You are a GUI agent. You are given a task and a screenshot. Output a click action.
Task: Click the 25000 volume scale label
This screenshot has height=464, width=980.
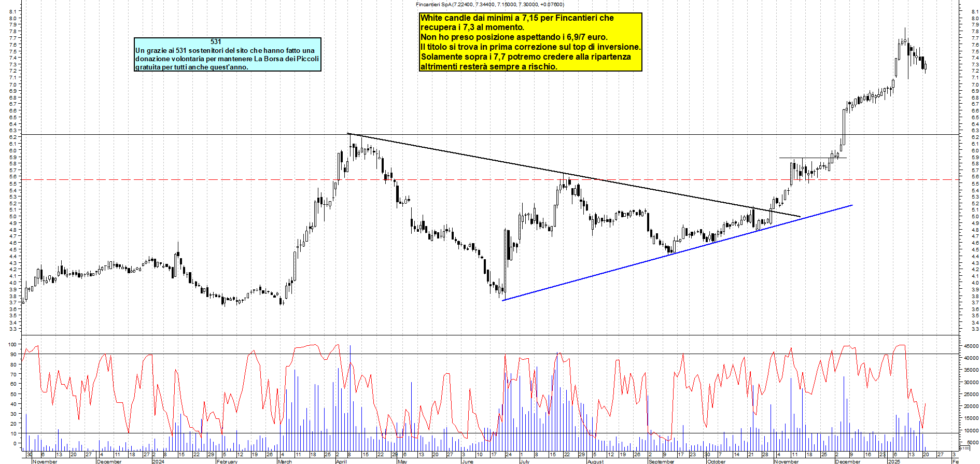[971, 394]
